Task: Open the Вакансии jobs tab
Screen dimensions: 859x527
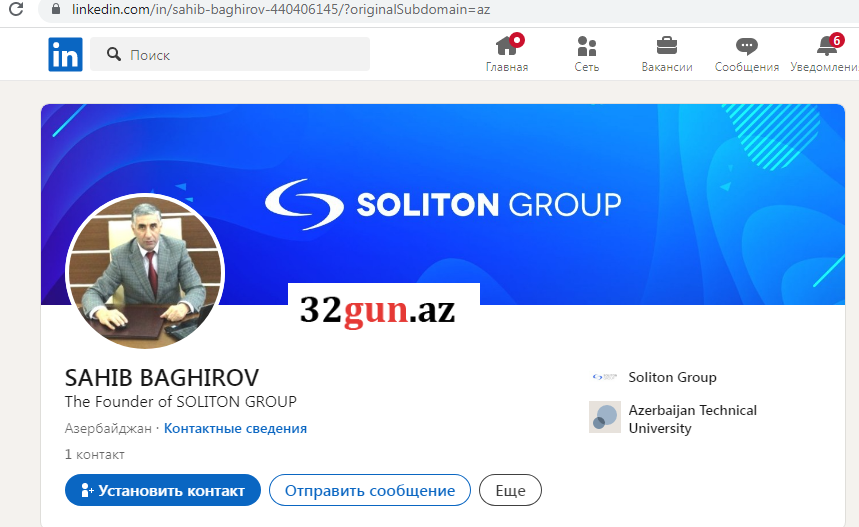Action: coord(667,54)
